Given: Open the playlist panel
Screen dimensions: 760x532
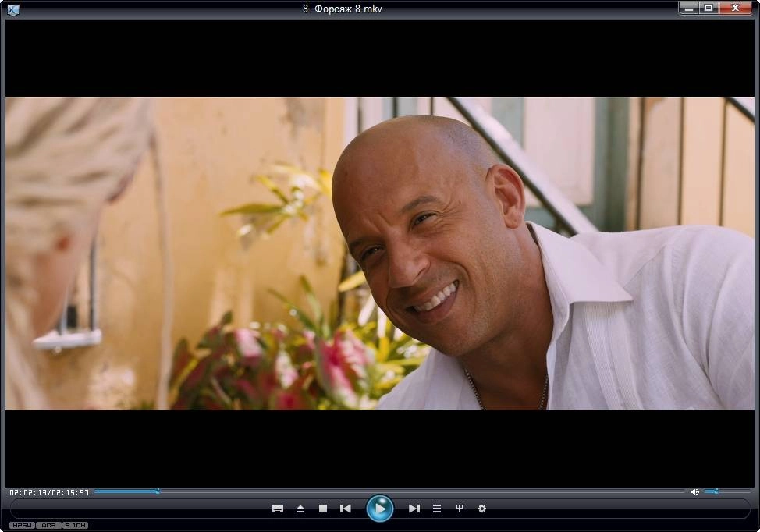Looking at the screenshot, I should 437,509.
